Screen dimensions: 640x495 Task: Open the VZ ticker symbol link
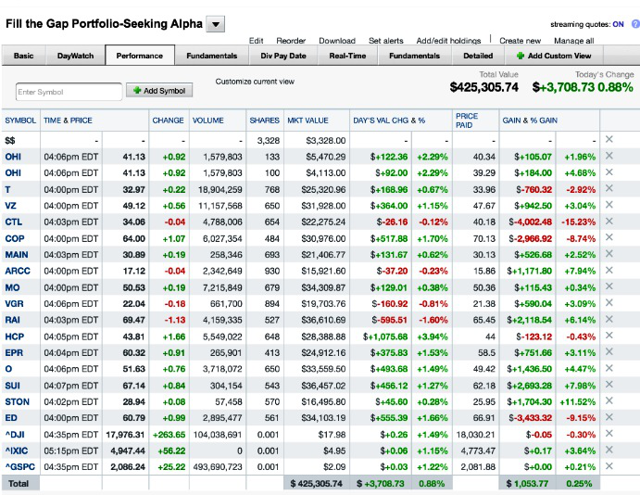(x=11, y=206)
